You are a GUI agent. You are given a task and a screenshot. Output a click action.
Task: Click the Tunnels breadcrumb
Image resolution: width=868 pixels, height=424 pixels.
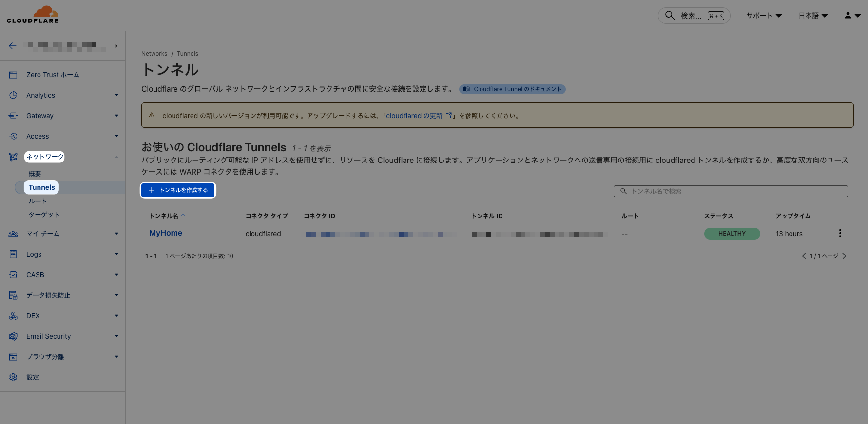coord(188,54)
